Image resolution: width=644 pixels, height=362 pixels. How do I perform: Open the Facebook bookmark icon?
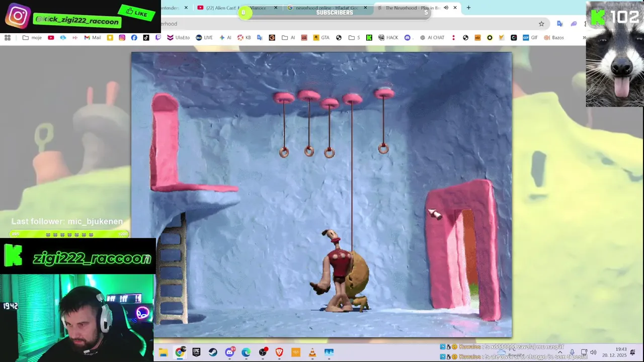tap(134, 38)
